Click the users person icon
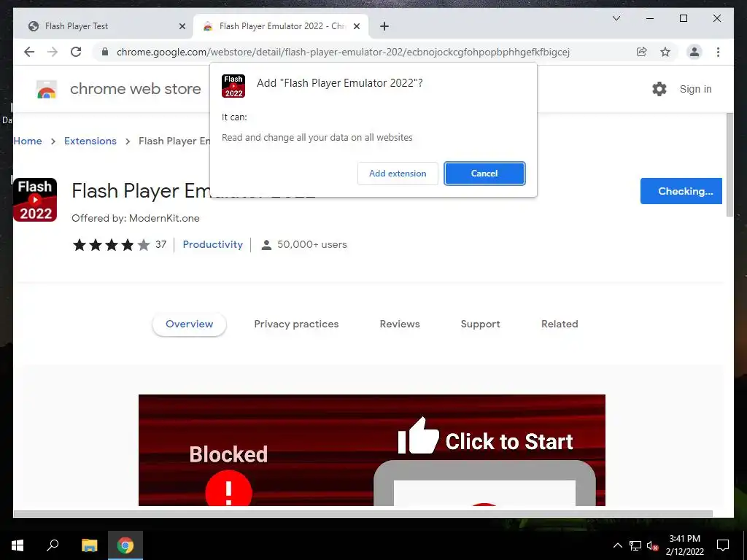This screenshot has height=560, width=747. [266, 245]
